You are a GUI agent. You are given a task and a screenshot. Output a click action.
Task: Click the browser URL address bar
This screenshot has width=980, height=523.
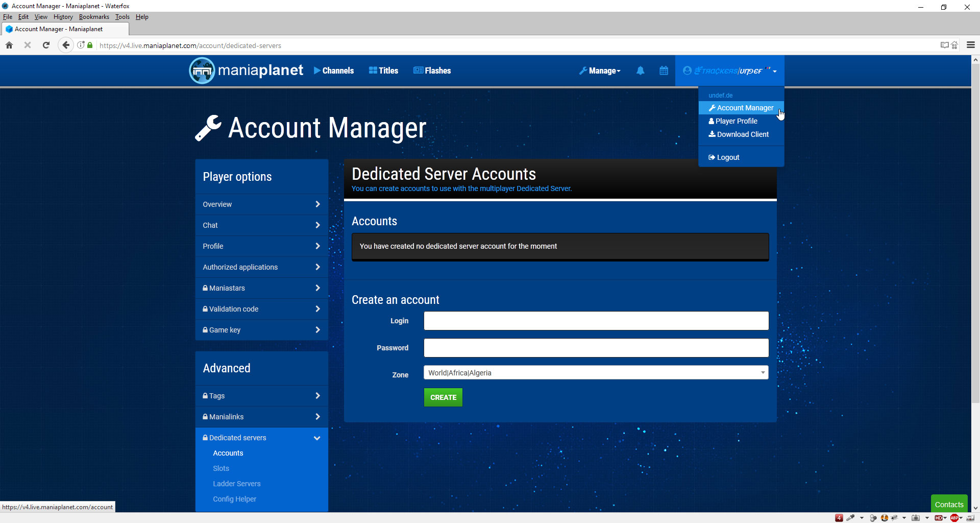516,45
